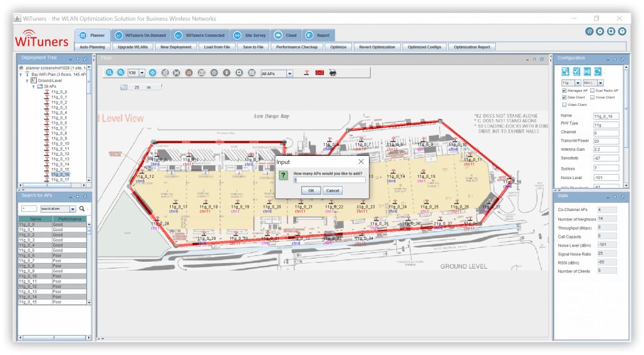Select 11g_0_5 in the Deployment Tree
The height and width of the screenshot is (355, 644).
pyautogui.click(x=59, y=118)
